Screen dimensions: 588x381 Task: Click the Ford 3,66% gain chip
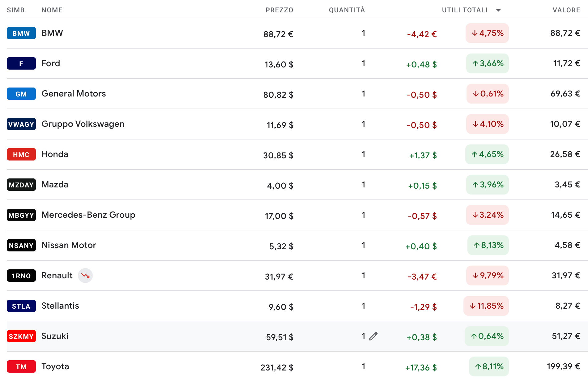[488, 63]
